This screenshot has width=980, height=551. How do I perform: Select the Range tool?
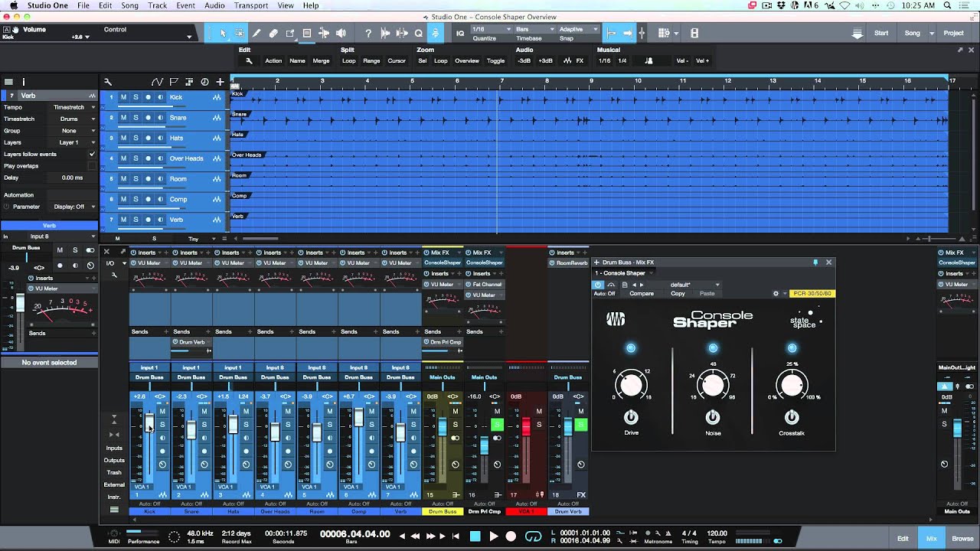click(x=240, y=33)
